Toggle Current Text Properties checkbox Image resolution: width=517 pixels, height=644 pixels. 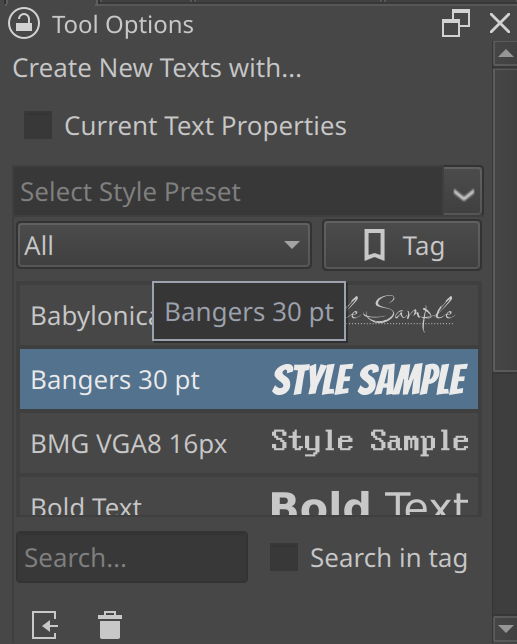tap(38, 125)
